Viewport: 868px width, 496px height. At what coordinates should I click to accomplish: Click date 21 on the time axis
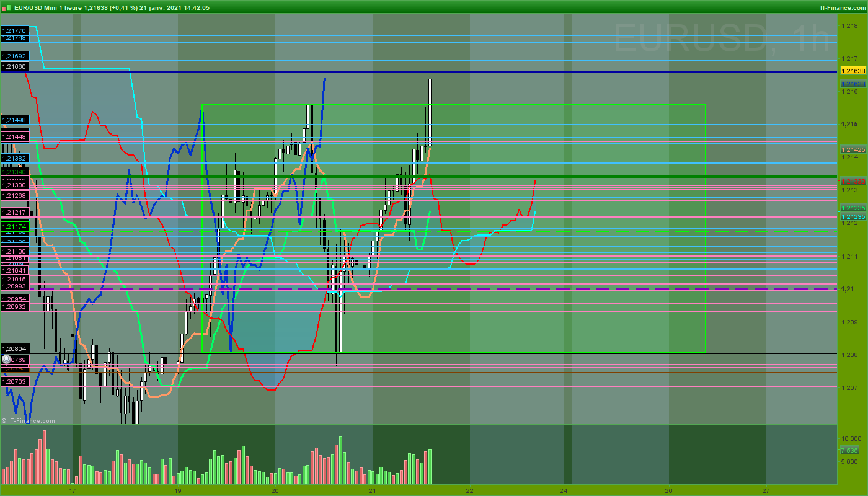(373, 490)
